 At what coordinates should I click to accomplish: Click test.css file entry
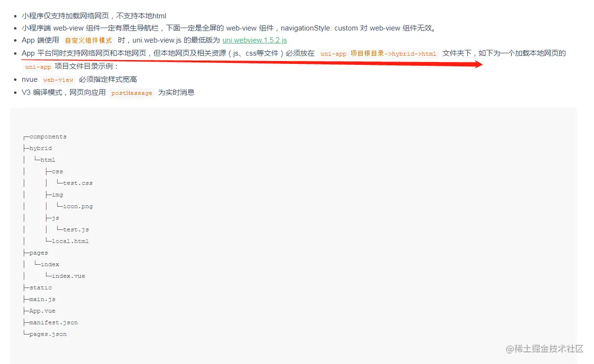(78, 183)
